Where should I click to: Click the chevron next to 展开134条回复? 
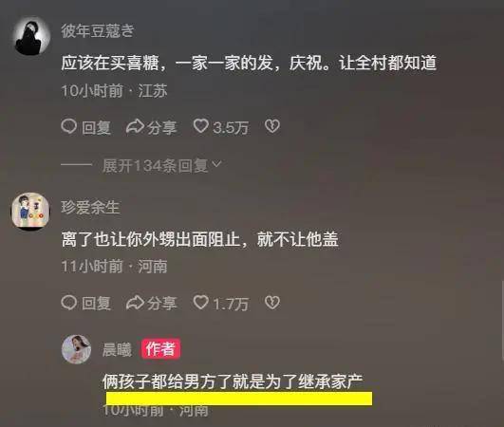[217, 164]
